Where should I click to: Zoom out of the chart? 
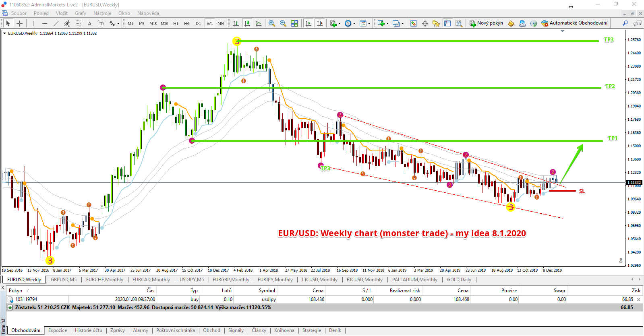[x=283, y=23]
